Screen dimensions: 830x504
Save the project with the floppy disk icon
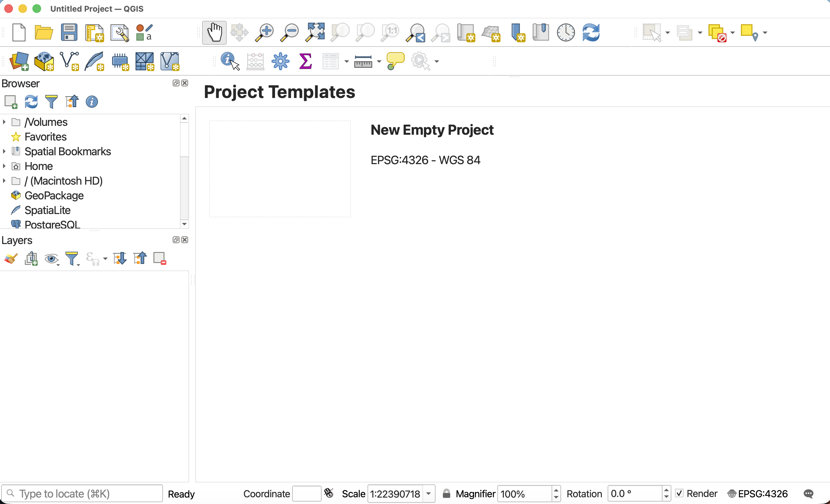[x=69, y=33]
